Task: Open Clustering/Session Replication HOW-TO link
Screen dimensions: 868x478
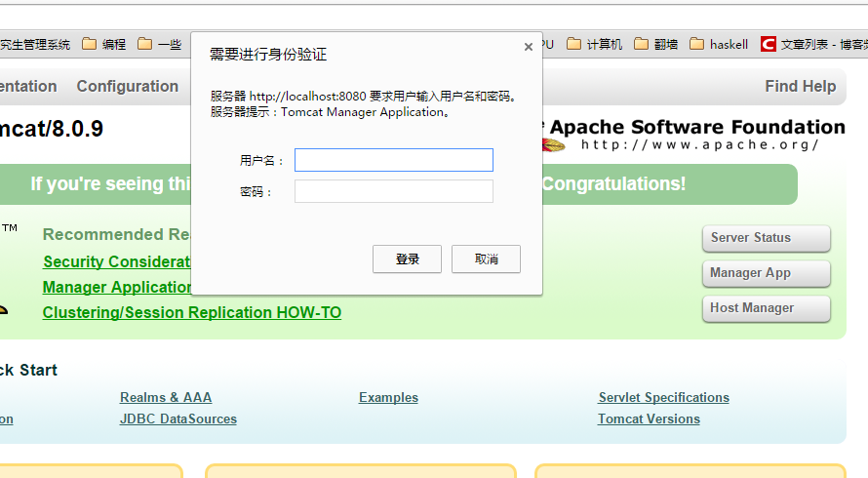Action: tap(192, 312)
